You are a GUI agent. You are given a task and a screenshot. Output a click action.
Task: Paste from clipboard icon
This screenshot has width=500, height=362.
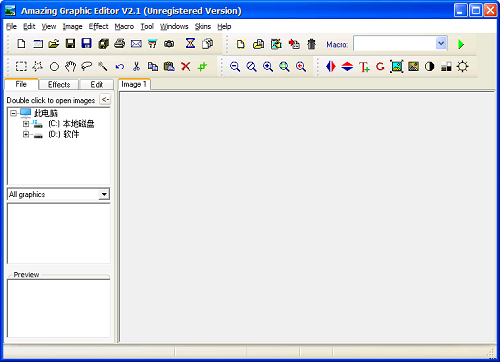pos(169,66)
